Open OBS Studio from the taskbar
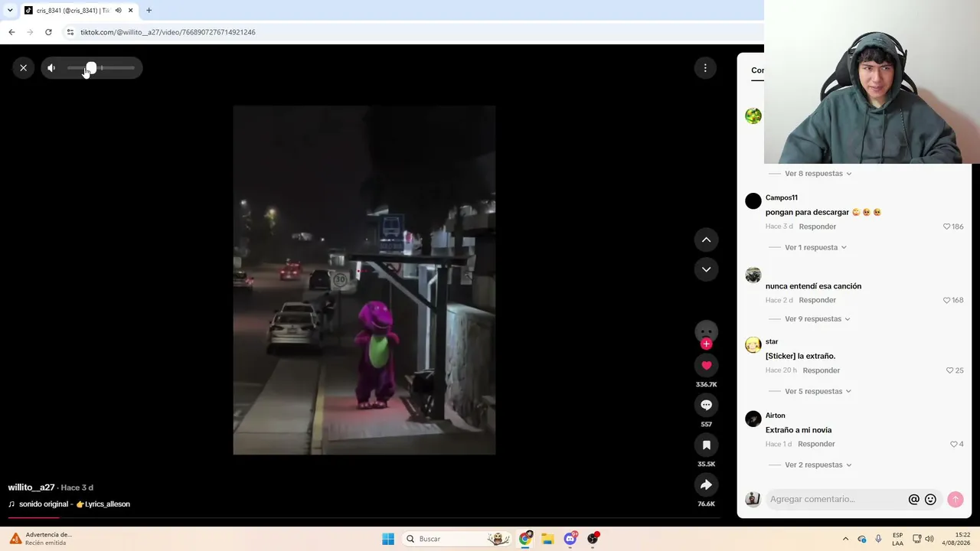980x551 pixels. [x=593, y=539]
